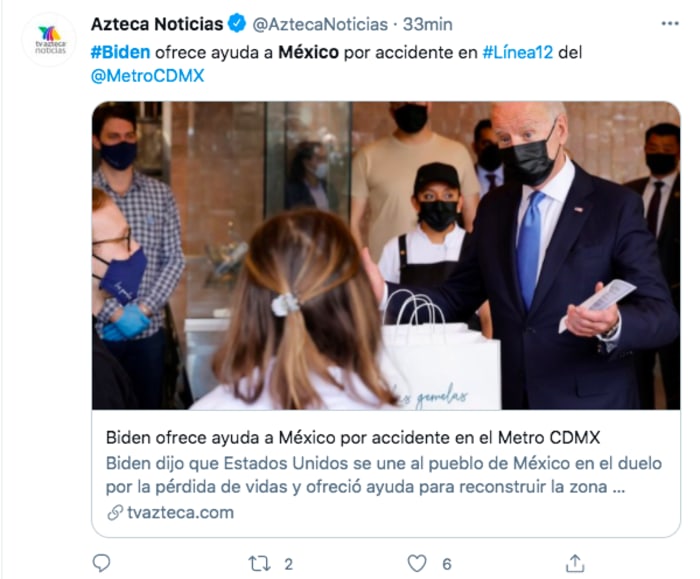
Task: Open the share upload icon
Action: 575,563
